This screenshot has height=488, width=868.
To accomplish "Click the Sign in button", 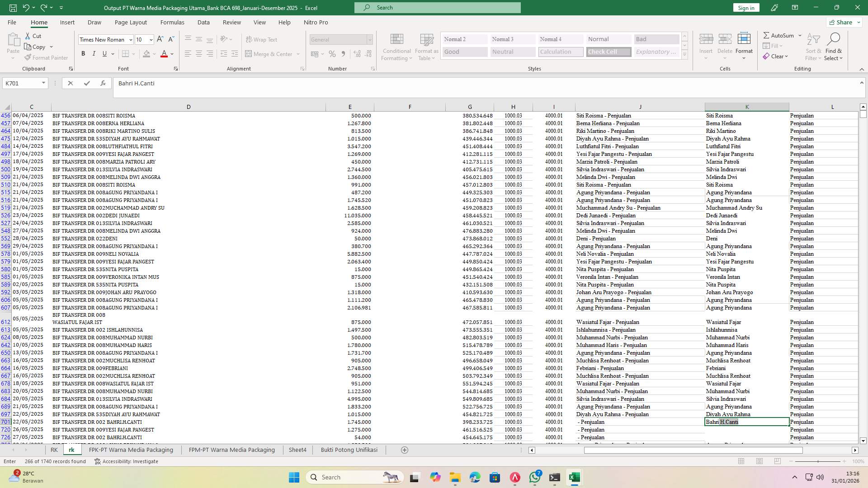I will 745,8.
